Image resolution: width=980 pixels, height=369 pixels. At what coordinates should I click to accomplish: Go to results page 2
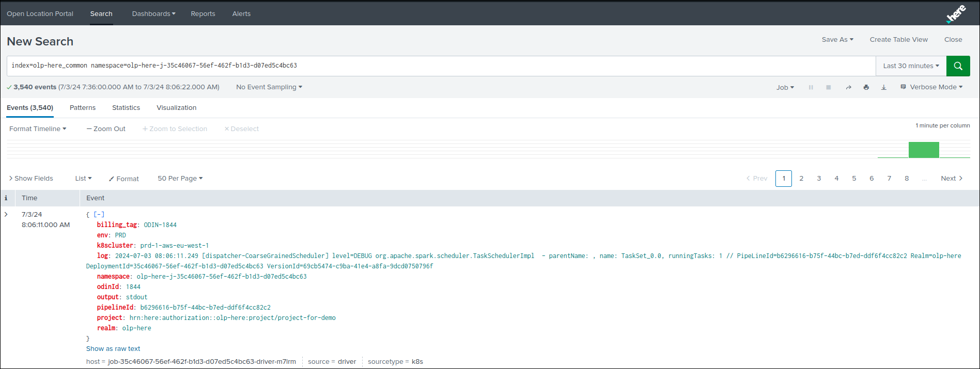(801, 179)
